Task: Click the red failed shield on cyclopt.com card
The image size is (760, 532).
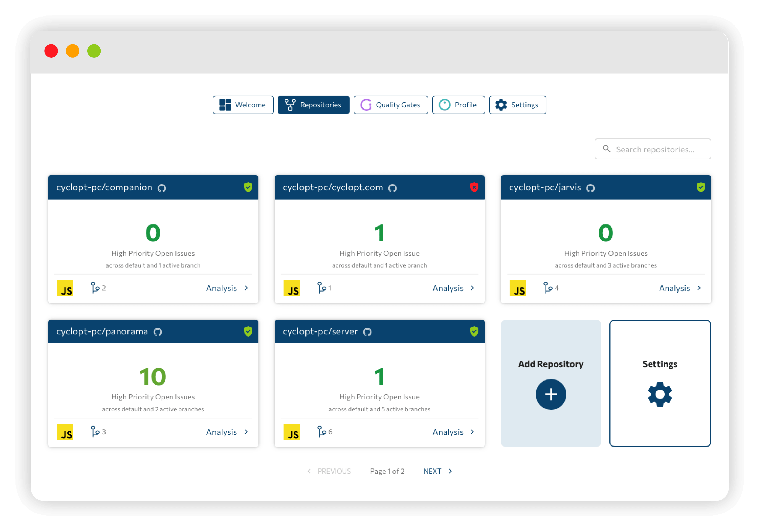Action: click(474, 187)
